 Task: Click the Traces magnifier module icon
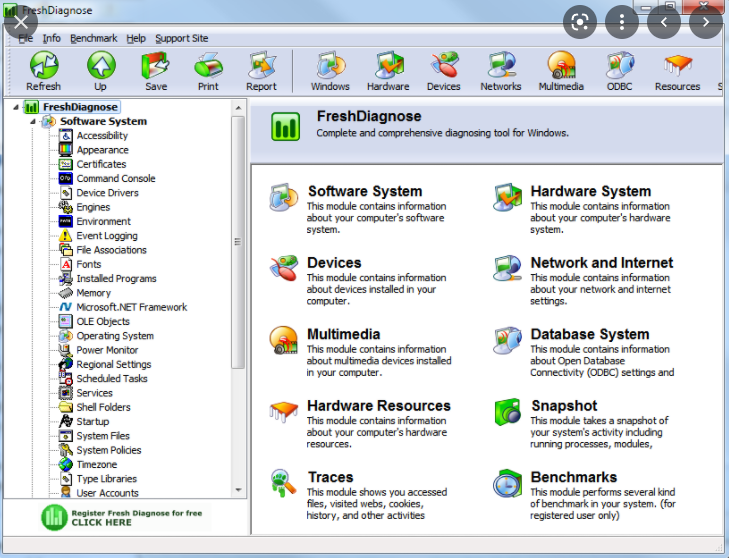(x=284, y=483)
